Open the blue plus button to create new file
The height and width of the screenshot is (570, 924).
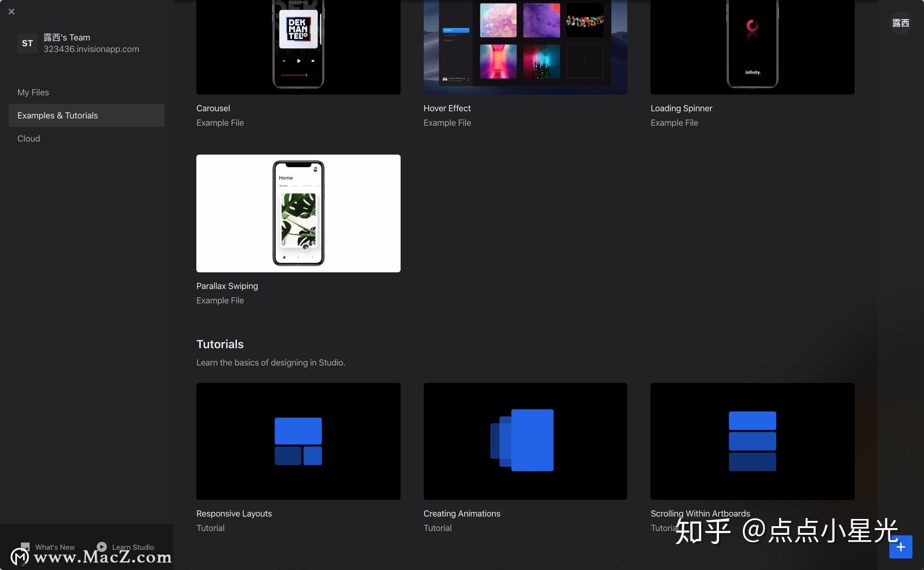click(x=901, y=547)
